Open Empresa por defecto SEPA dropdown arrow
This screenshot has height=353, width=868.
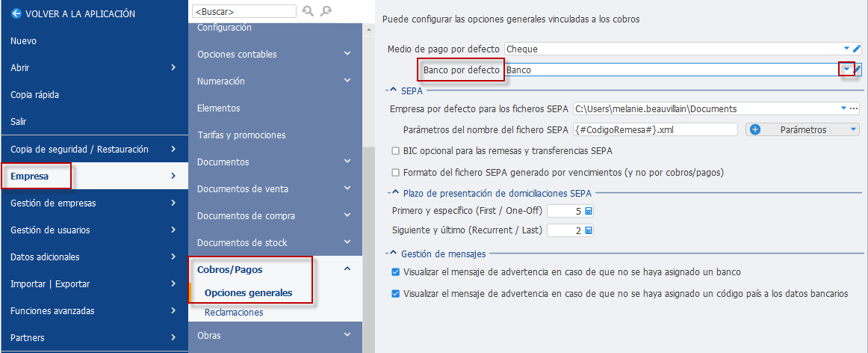click(x=843, y=108)
